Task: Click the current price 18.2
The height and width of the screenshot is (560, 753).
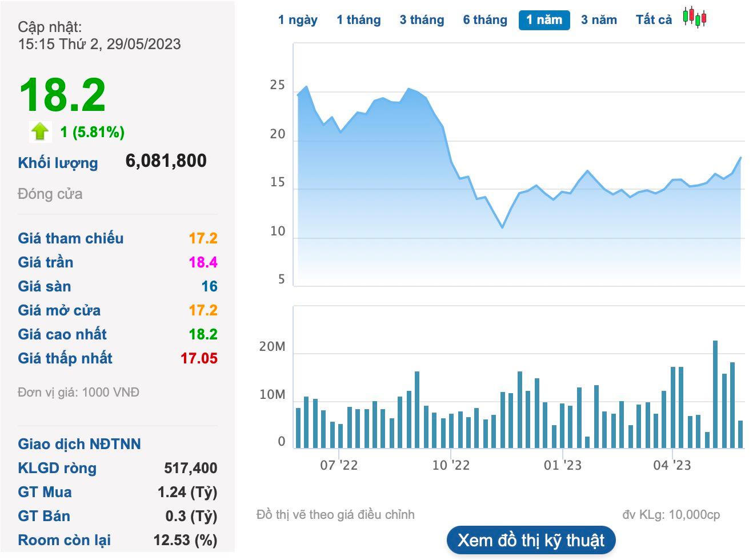Action: (x=62, y=95)
